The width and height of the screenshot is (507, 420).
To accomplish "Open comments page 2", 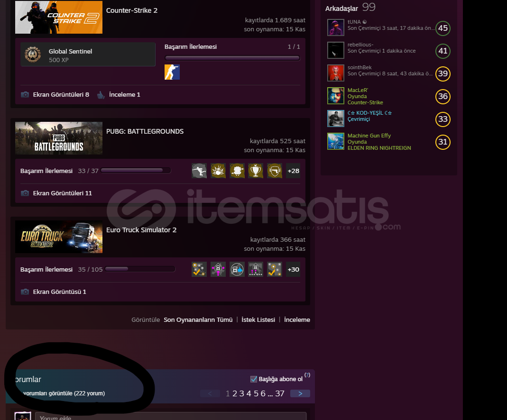I will point(235,393).
